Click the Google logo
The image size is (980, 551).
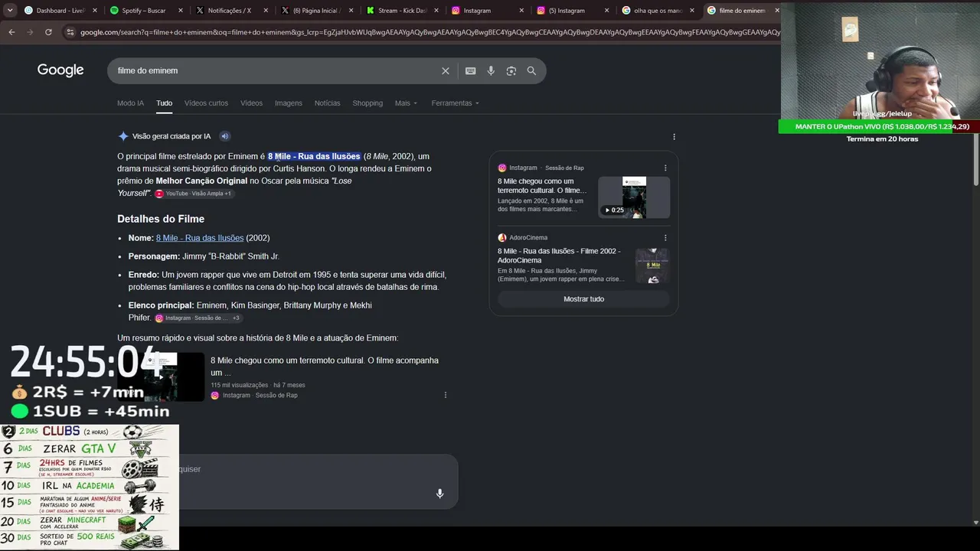point(60,70)
